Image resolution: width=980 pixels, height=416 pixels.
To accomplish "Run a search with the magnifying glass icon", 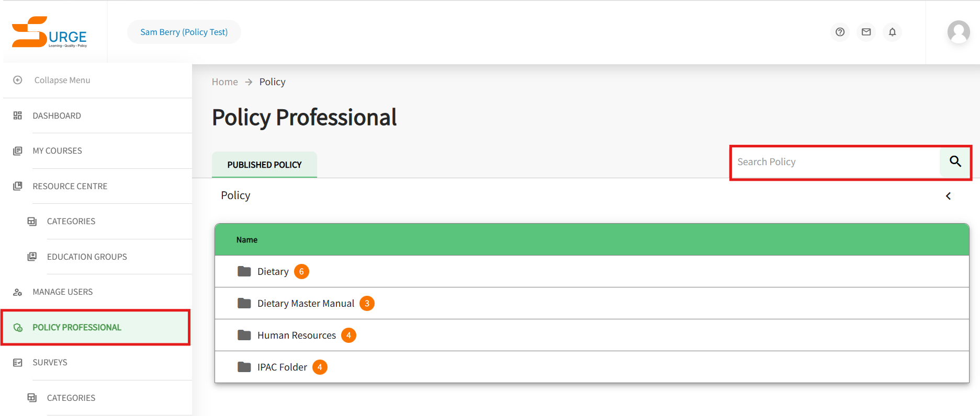I will click(x=955, y=162).
